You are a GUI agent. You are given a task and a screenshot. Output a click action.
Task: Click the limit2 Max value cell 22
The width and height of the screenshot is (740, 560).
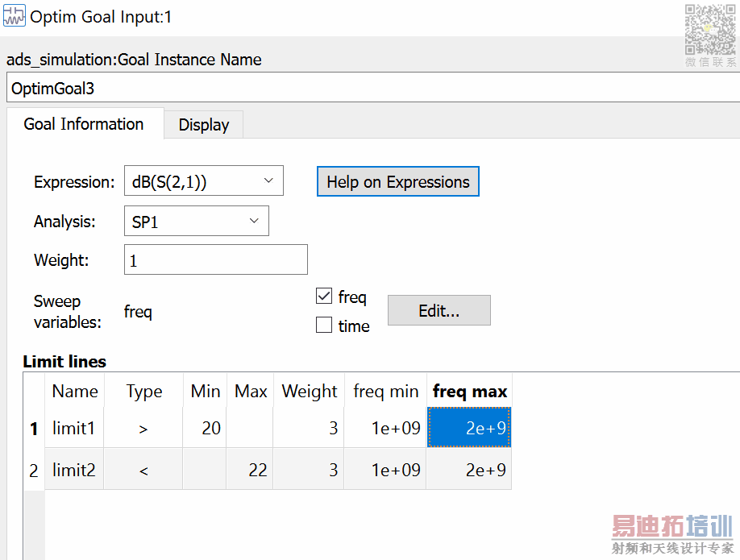click(250, 470)
